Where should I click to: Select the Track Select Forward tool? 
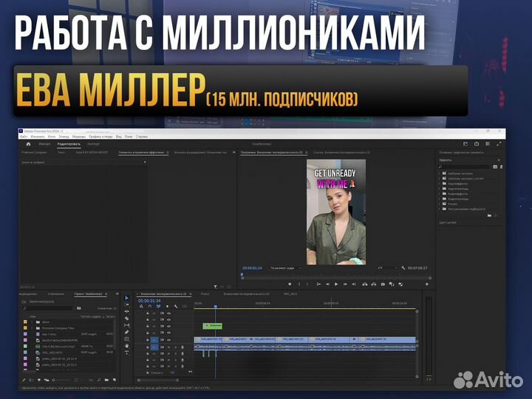tap(127, 304)
